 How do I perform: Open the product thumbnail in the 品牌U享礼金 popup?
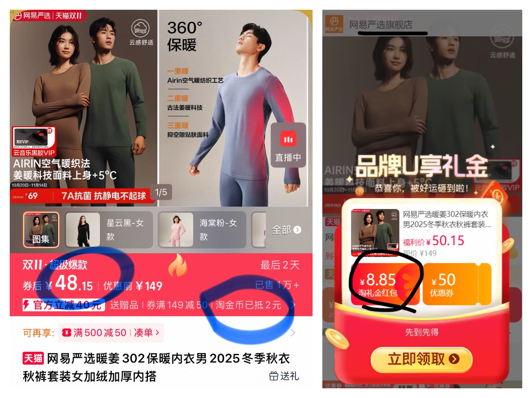pos(375,233)
